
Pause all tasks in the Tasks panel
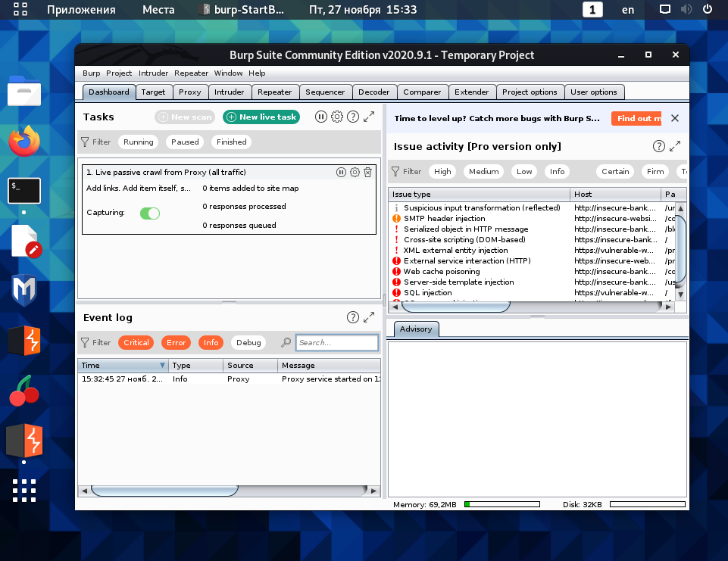click(x=321, y=117)
